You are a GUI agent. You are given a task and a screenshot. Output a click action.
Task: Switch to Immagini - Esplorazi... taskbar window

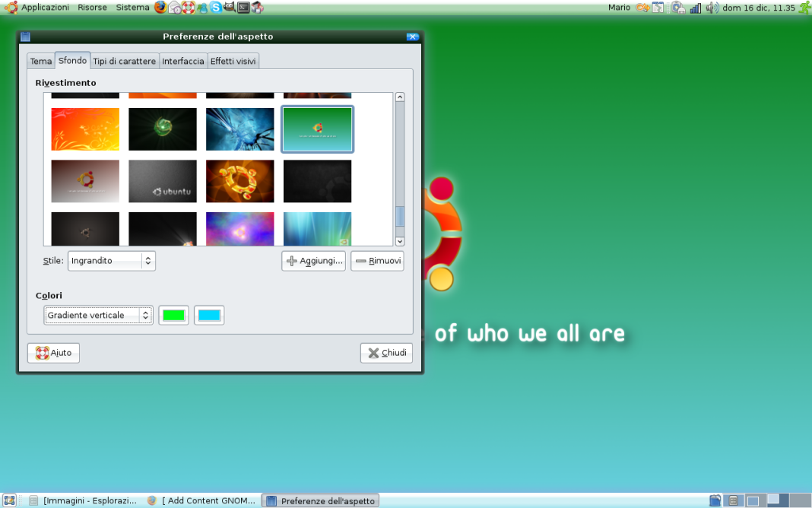click(x=83, y=500)
